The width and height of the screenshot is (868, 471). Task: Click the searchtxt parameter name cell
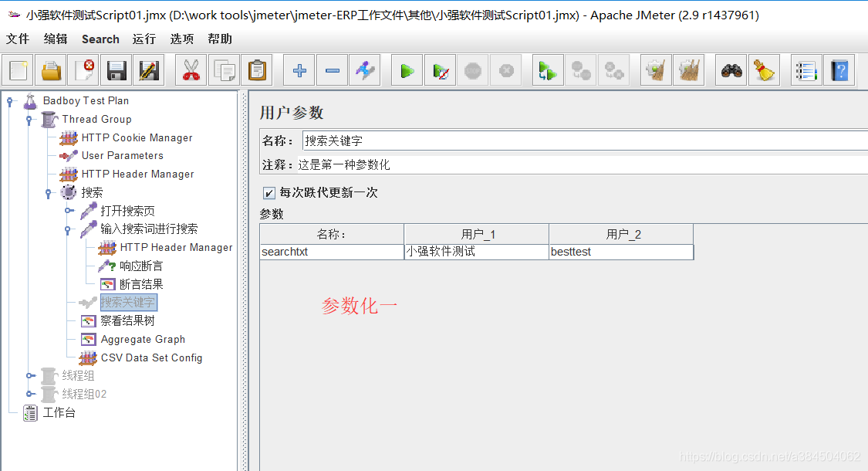pyautogui.click(x=332, y=252)
